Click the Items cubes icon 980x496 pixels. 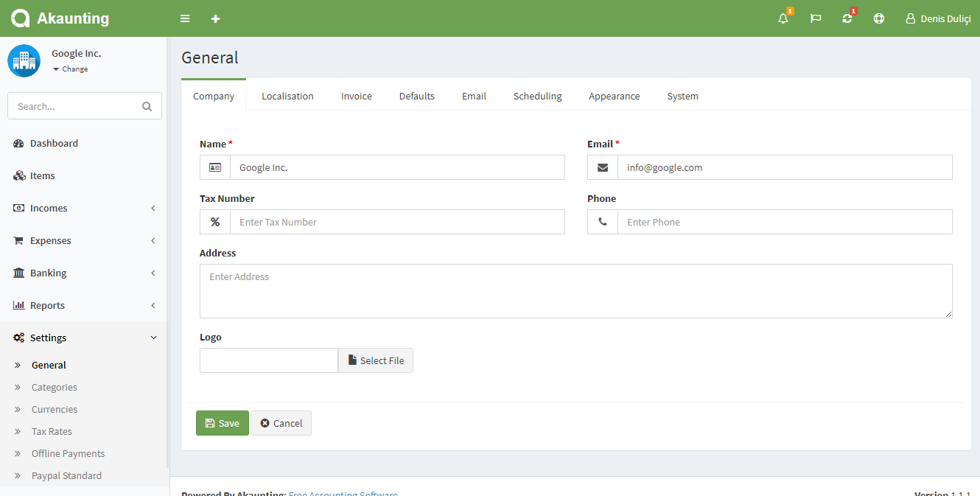click(x=19, y=175)
